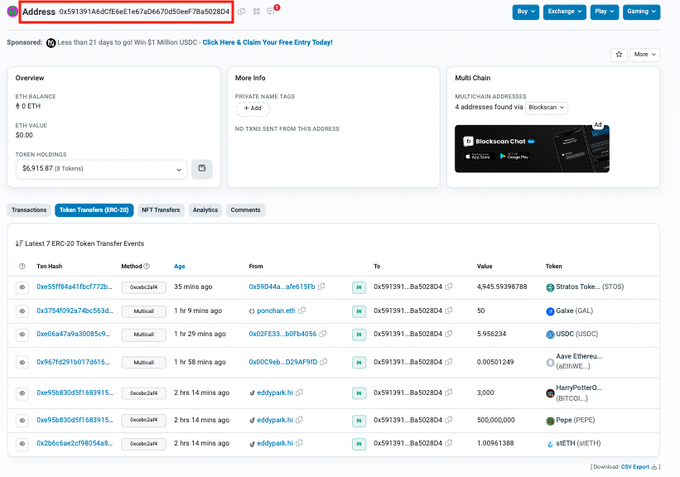680x477 pixels.
Task: View details eye icon for Galxe transfer row
Action: coord(22,311)
